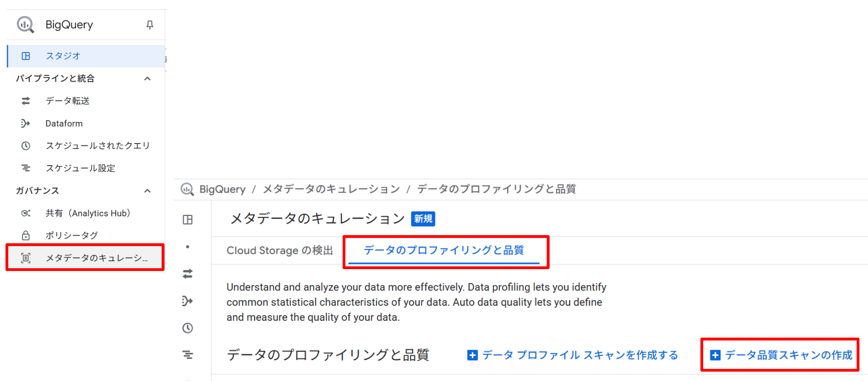
Task: Toggle the pin icon next to BigQuery
Action: pyautogui.click(x=150, y=25)
